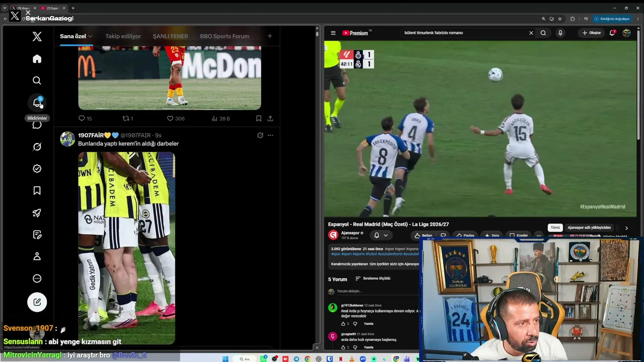Share the McDonald's photo tweet
The image size is (644, 362).
[x=270, y=119]
